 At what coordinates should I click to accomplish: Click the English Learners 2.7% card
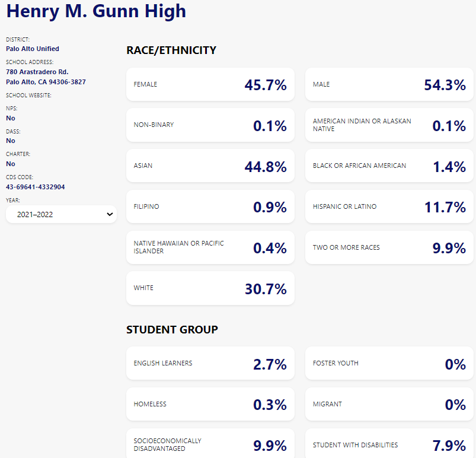click(210, 363)
